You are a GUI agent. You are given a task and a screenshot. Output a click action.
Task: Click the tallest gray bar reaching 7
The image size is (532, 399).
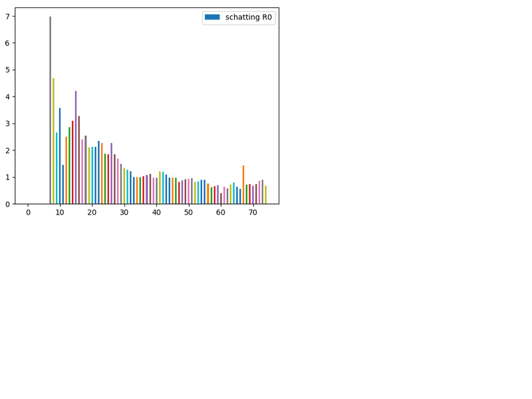[51, 110]
